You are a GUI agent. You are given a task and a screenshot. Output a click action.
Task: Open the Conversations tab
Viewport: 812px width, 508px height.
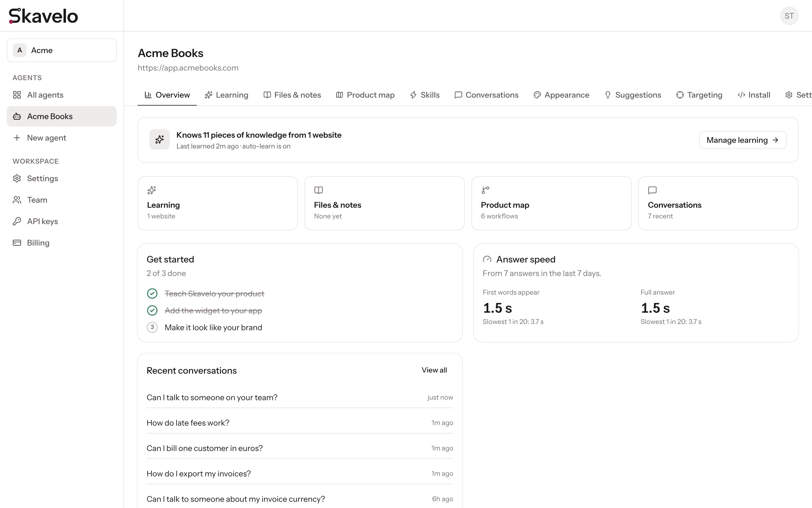(486, 95)
